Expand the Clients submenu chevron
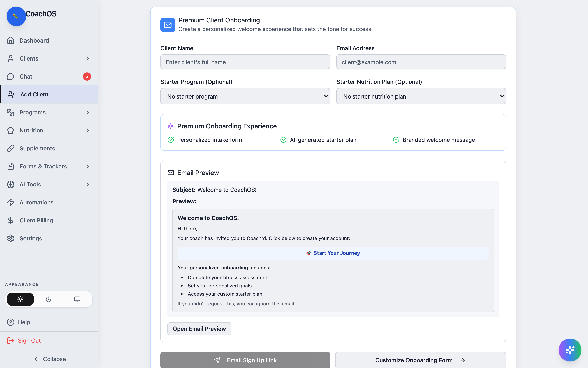This screenshot has height=368, width=588. point(88,58)
